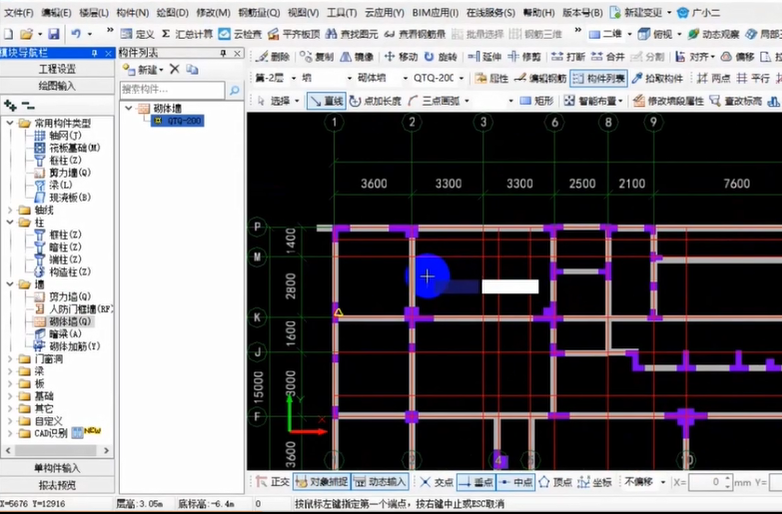Image resolution: width=782 pixels, height=514 pixels.
Task: Delete component with X icon in 构件列表
Action: (x=174, y=69)
